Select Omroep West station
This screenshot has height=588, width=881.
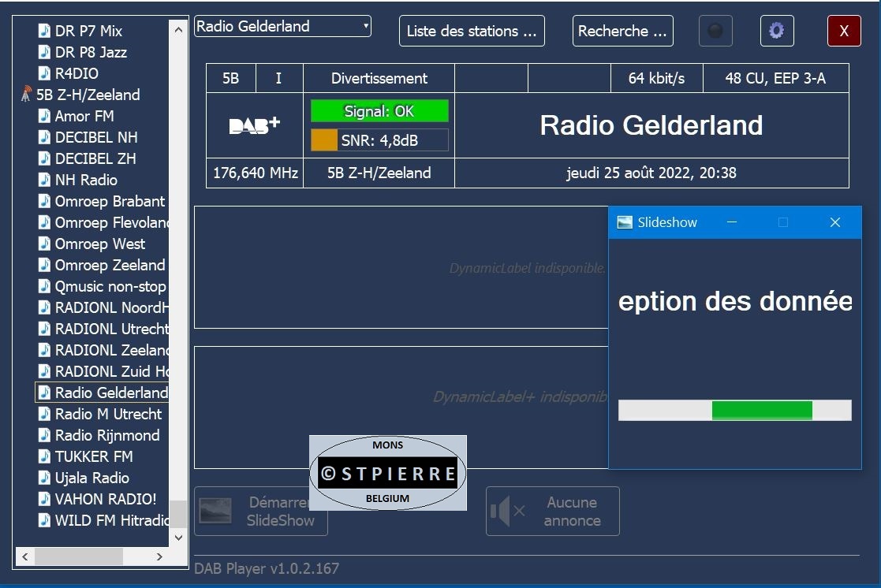(99, 244)
